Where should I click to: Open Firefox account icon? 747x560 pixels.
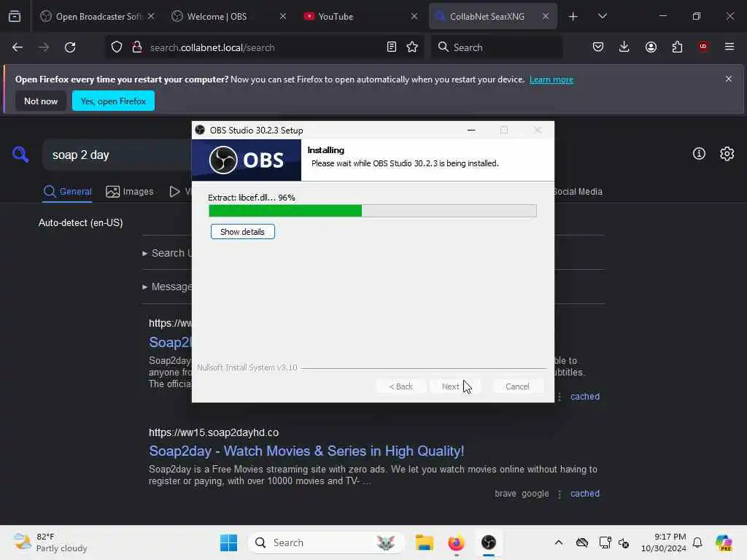click(x=651, y=47)
